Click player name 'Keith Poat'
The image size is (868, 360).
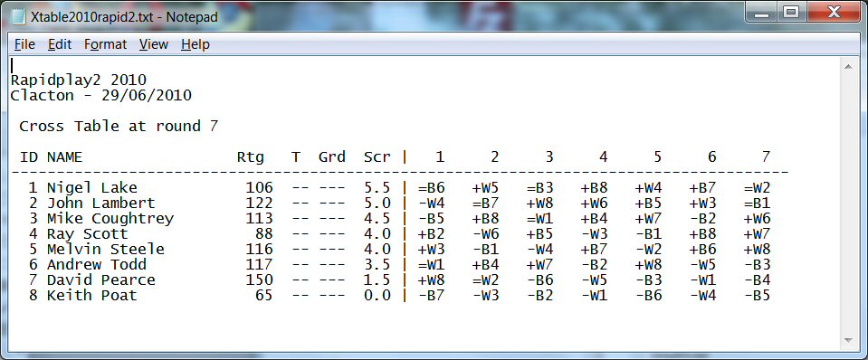91,296
